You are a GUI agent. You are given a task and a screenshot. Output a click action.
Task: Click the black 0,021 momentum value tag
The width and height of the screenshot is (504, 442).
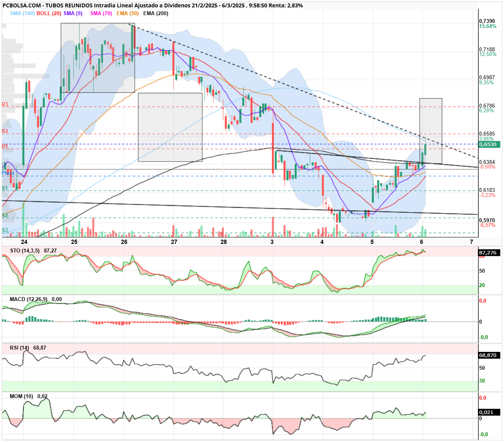pos(490,412)
